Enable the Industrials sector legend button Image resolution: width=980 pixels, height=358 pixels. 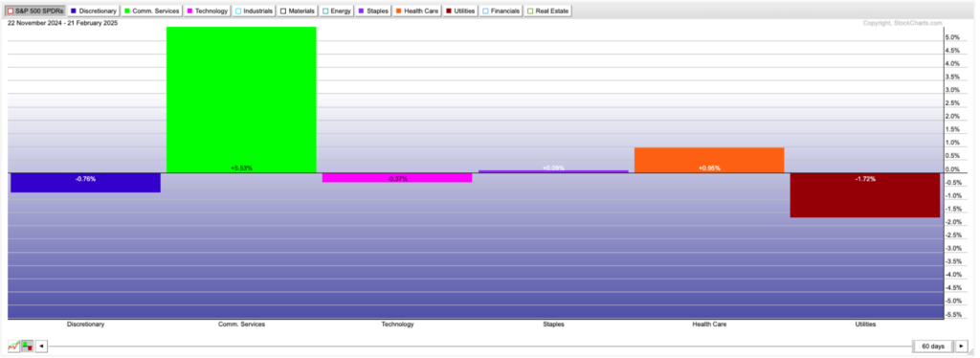254,11
